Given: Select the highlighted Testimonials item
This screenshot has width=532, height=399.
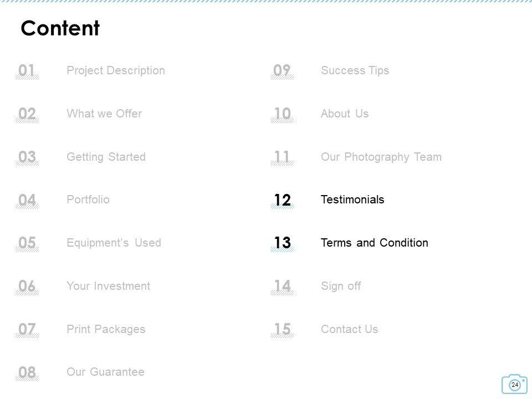Looking at the screenshot, I should (352, 199).
